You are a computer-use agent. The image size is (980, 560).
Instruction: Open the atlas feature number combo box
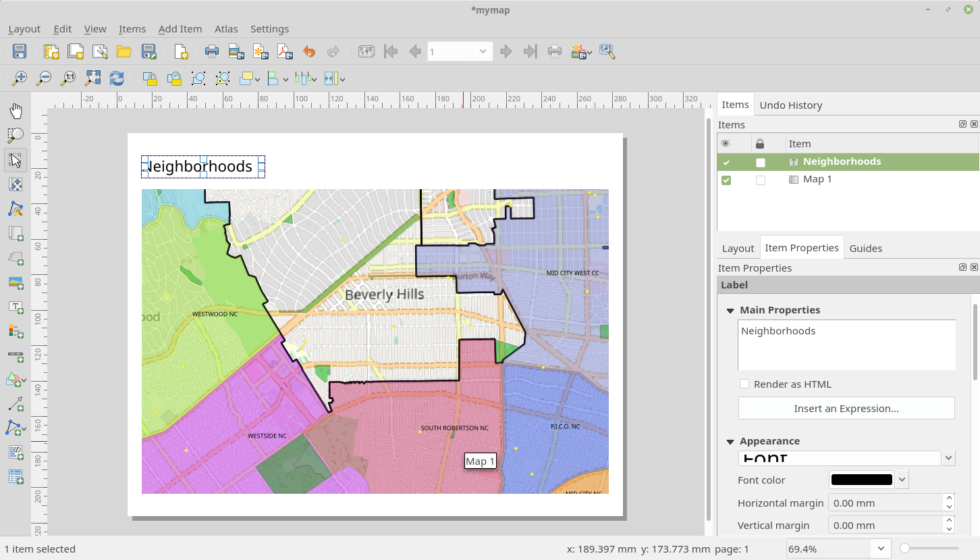pos(460,51)
